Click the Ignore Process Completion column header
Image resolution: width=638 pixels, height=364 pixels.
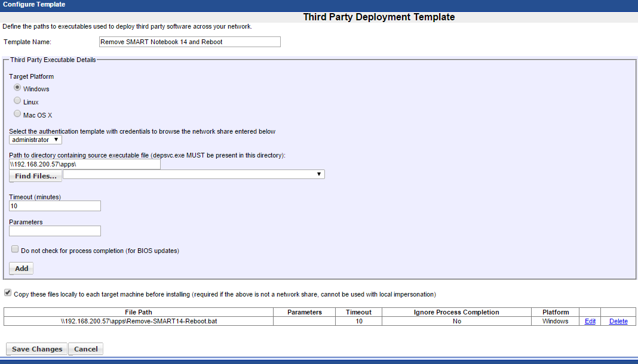tap(456, 312)
